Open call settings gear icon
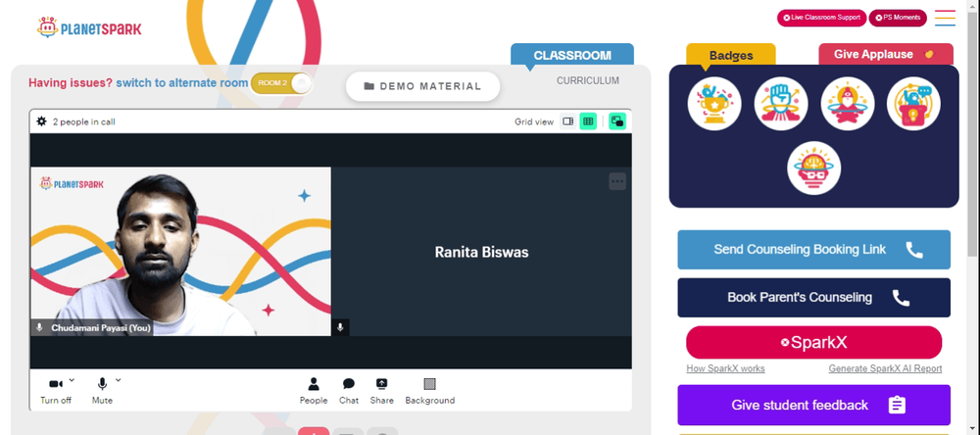The image size is (980, 435). [x=41, y=121]
